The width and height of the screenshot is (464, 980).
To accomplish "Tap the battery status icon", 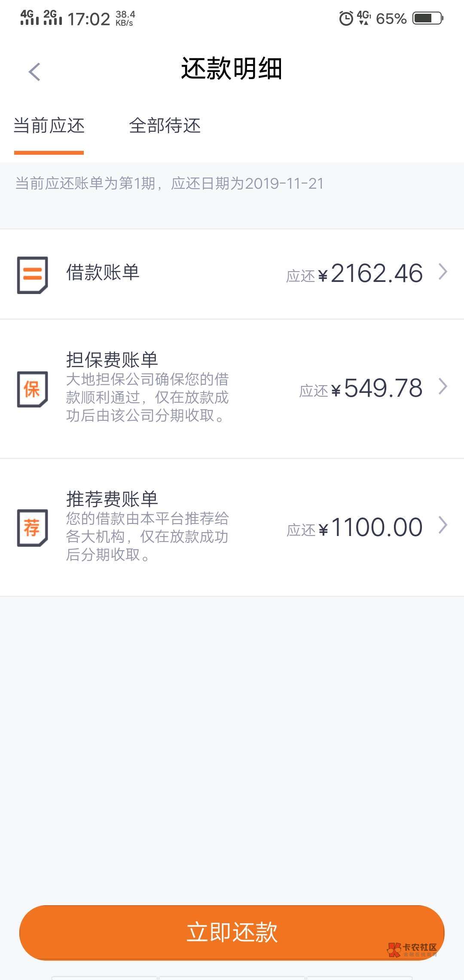I will click(x=427, y=18).
